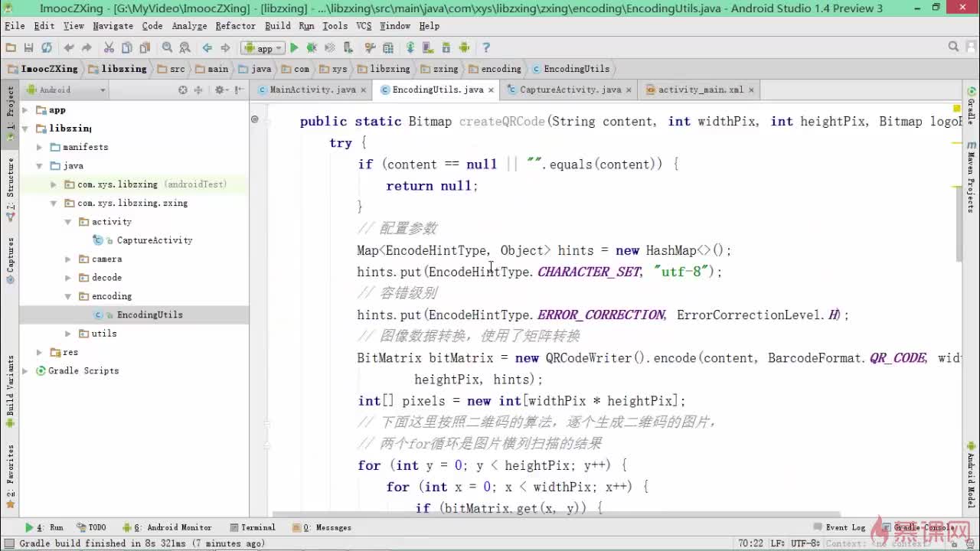This screenshot has height=551, width=980.
Task: Navigate Back with the left arrow icon
Action: coord(207,47)
